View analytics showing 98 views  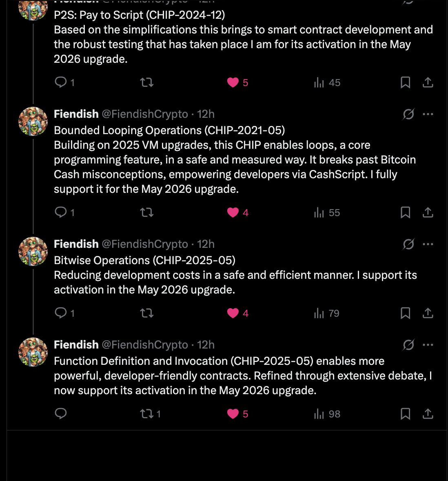point(327,414)
